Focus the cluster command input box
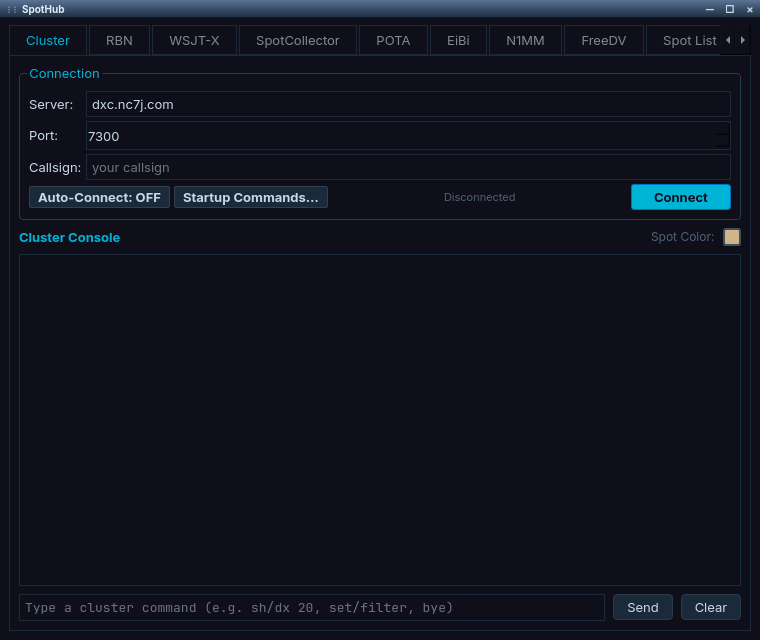This screenshot has height=640, width=760. [x=312, y=608]
